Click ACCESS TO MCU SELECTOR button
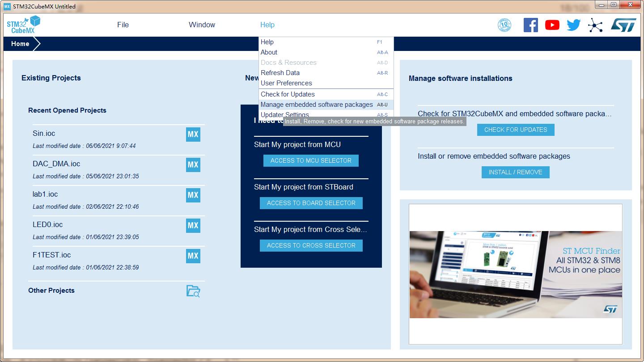This screenshot has width=644, height=362. (x=311, y=160)
